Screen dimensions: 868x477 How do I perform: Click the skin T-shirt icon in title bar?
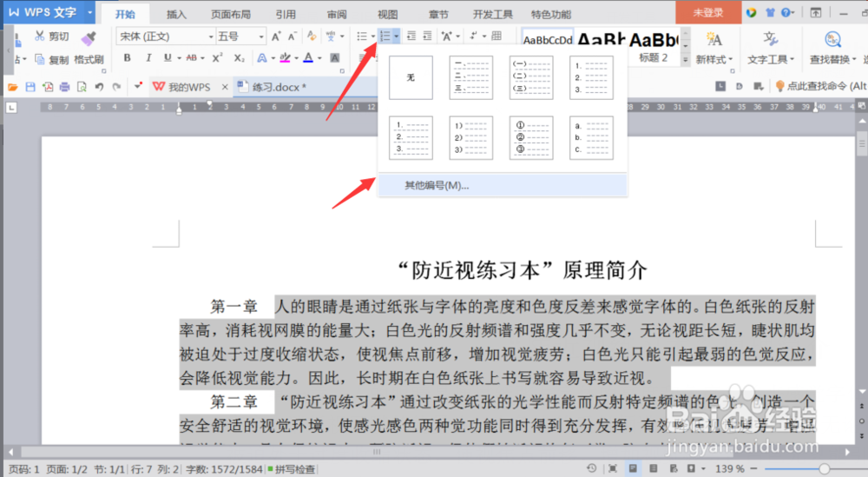coord(770,12)
